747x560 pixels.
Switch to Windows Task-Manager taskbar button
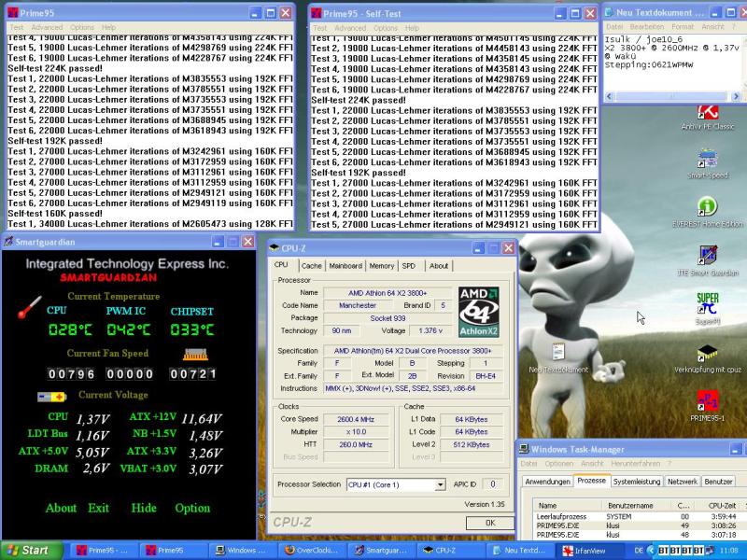[x=243, y=551]
